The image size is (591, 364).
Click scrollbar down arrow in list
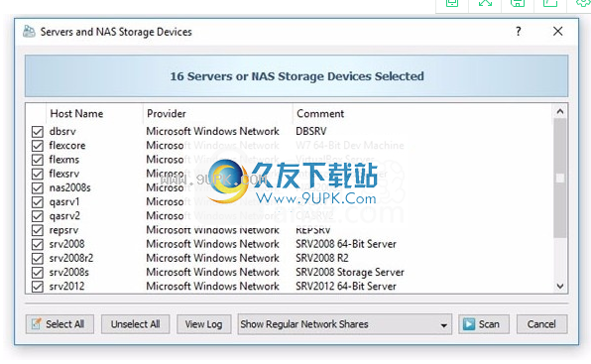tap(560, 286)
